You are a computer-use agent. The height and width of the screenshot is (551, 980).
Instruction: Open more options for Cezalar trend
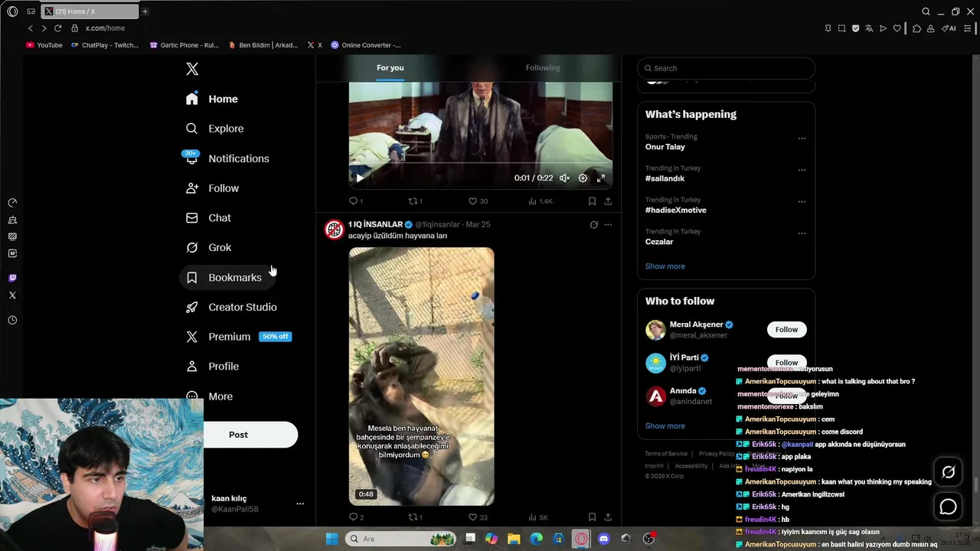(x=802, y=233)
